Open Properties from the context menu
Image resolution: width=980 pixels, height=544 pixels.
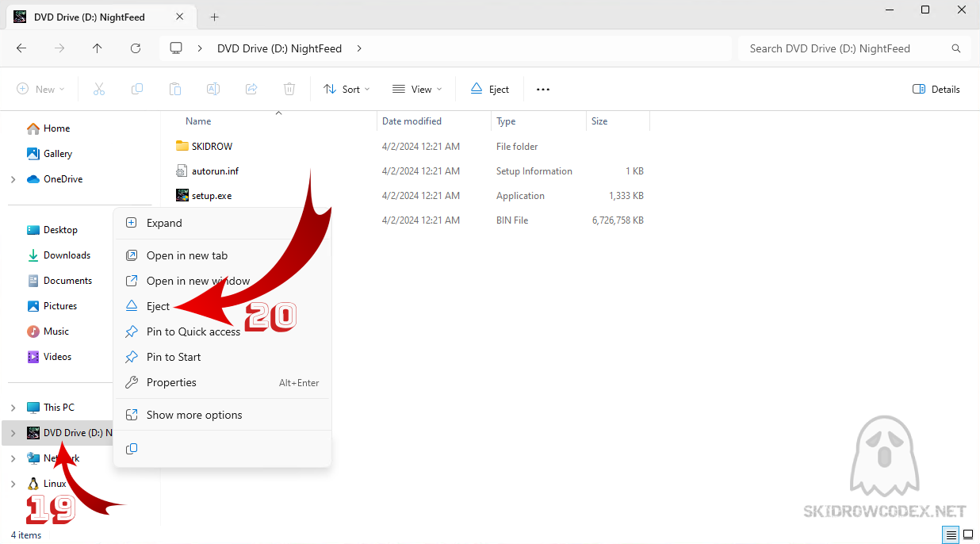(222, 382)
